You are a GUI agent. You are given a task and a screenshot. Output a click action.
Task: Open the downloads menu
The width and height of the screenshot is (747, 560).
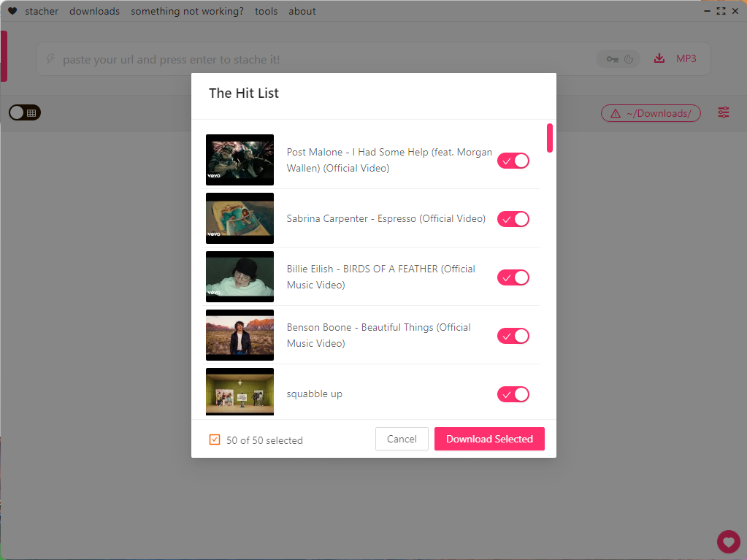[94, 11]
